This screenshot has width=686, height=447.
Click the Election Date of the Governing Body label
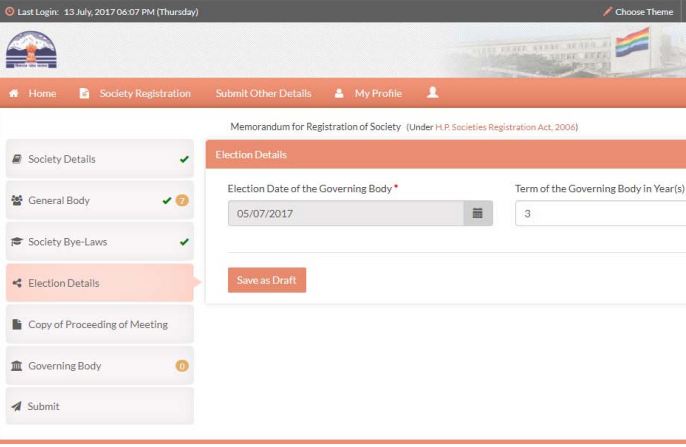pyautogui.click(x=310, y=189)
